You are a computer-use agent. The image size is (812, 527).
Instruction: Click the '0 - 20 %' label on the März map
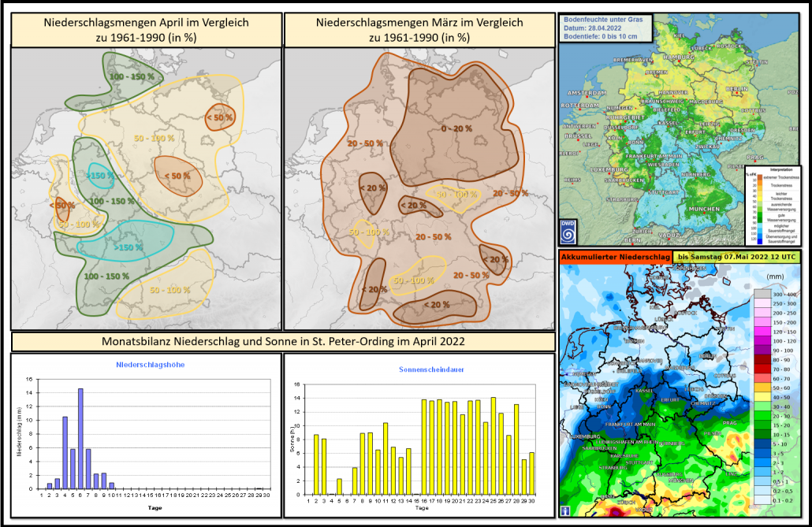(456, 128)
